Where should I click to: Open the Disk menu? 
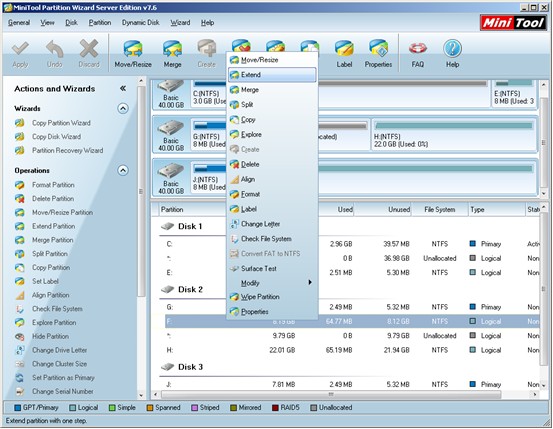click(71, 23)
